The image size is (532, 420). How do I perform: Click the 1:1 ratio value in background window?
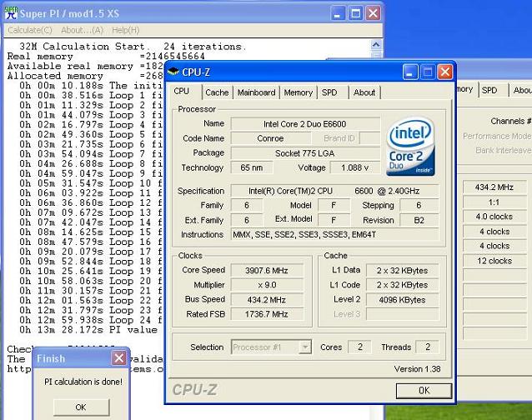pyautogui.click(x=494, y=202)
